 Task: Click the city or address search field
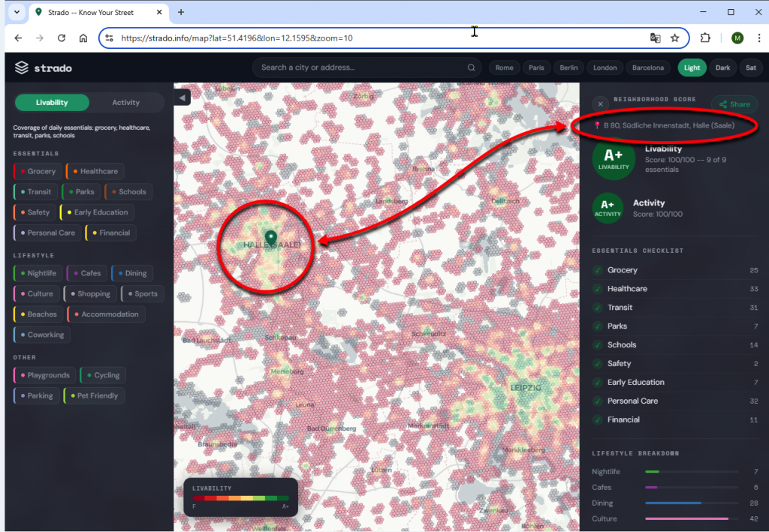click(360, 68)
